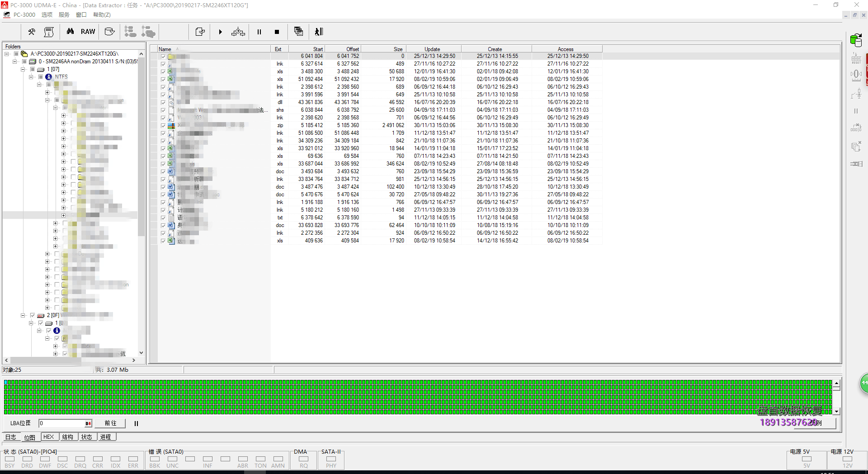
Task: Click the power circuit switch icon
Action: 856,94
